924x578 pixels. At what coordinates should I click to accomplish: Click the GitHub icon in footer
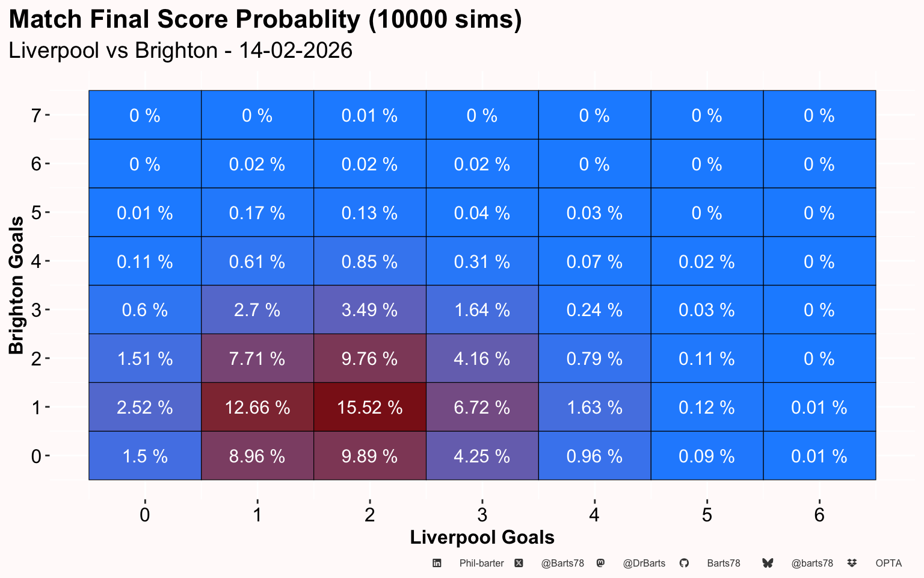[684, 563]
